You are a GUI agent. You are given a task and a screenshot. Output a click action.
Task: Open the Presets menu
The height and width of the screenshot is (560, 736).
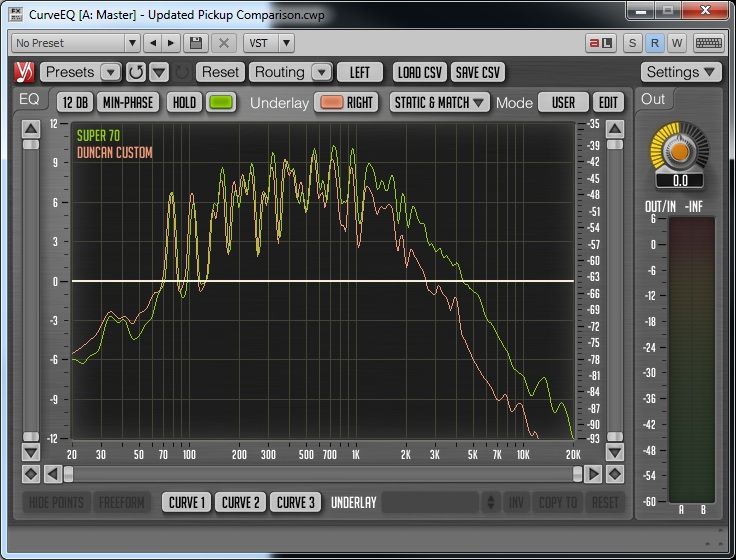[x=70, y=72]
